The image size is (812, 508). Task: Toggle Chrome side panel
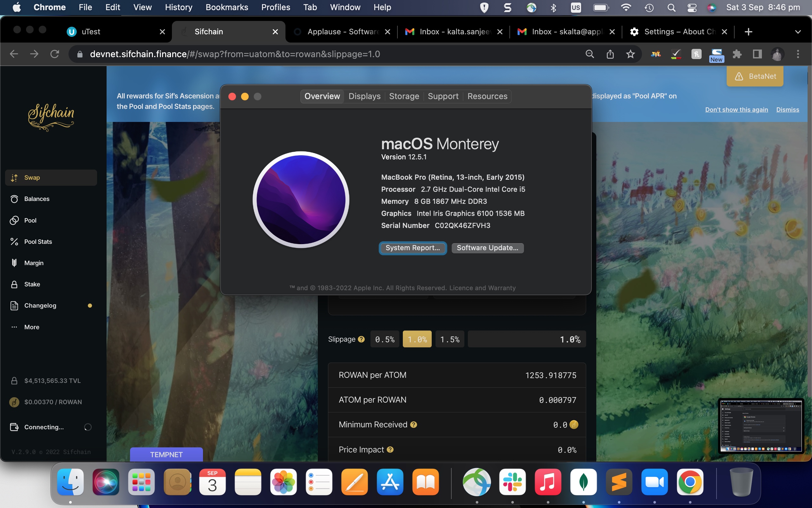(x=757, y=54)
